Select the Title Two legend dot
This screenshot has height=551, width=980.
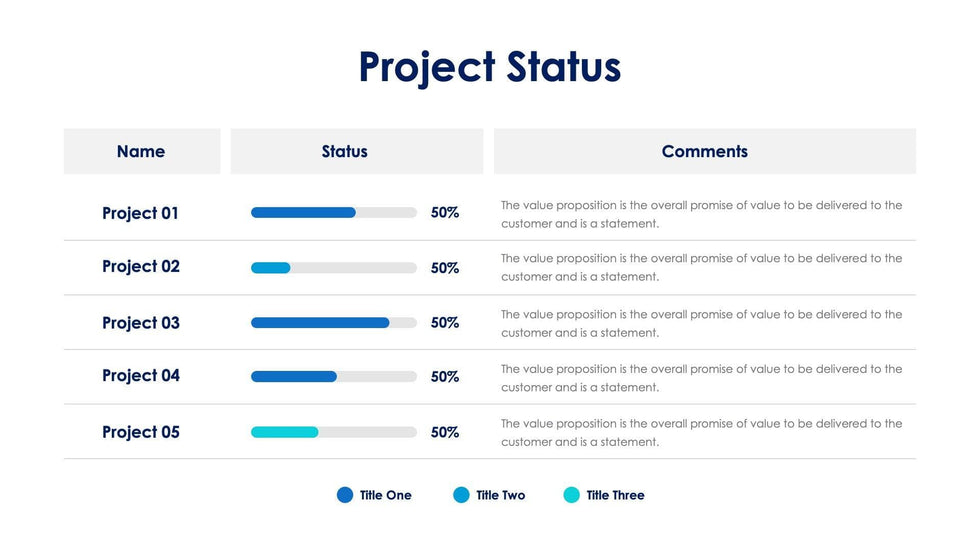click(461, 495)
